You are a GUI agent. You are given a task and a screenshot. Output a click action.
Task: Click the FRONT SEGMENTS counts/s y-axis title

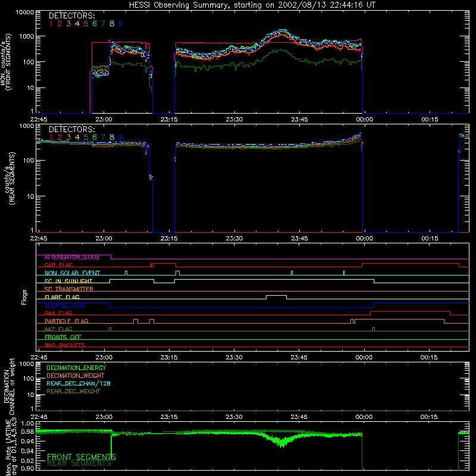tap(5, 62)
